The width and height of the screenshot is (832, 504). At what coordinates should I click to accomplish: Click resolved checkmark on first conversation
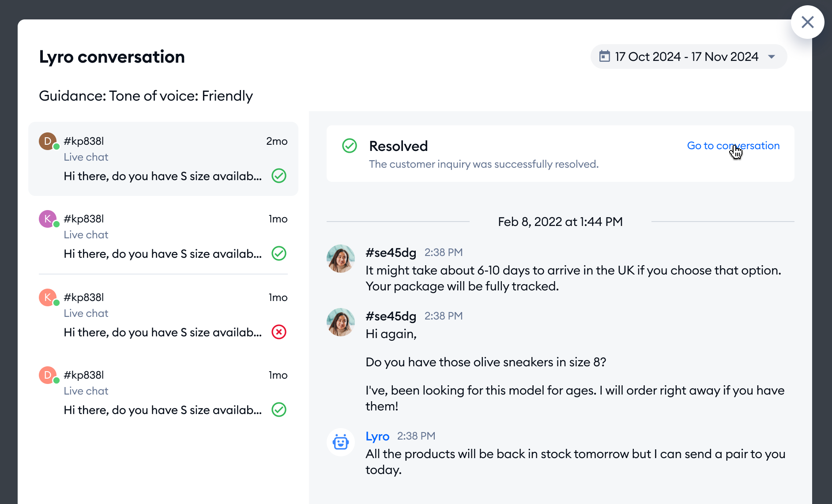tap(279, 176)
